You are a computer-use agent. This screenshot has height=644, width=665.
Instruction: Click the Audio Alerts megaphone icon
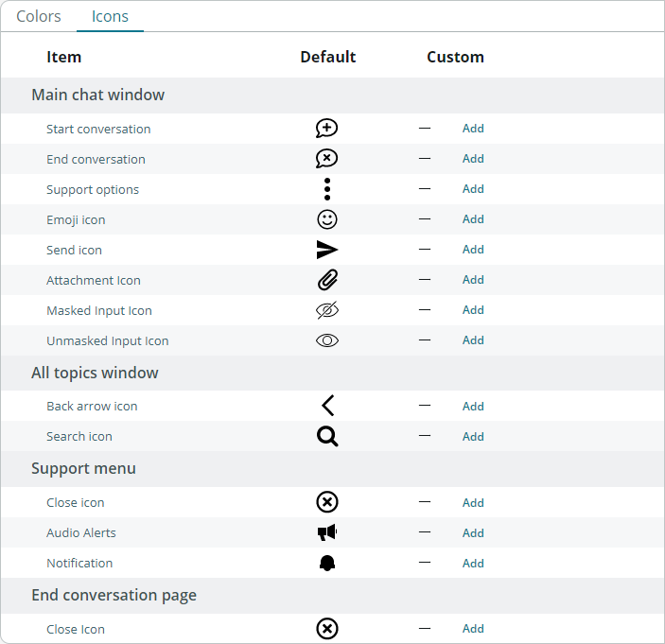click(x=327, y=532)
